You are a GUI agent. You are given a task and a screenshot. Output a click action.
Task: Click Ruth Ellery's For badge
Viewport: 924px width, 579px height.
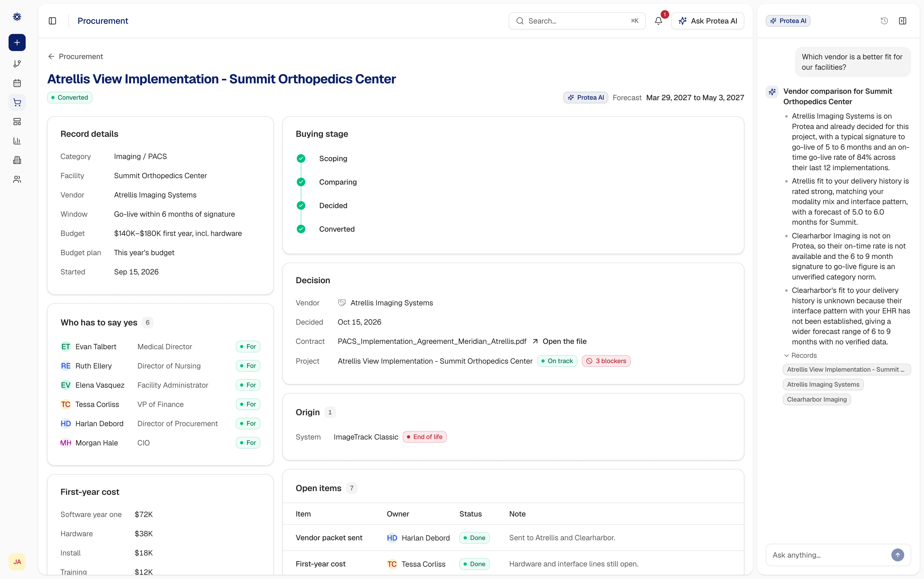248,366
